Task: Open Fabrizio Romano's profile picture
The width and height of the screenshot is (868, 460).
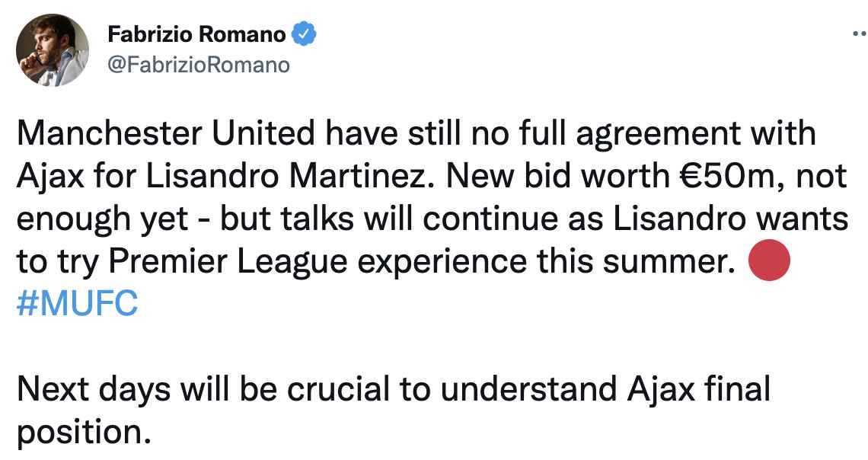Action: coord(52,51)
